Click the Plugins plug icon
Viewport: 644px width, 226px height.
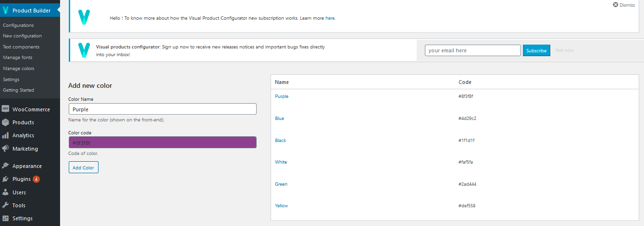pyautogui.click(x=5, y=179)
